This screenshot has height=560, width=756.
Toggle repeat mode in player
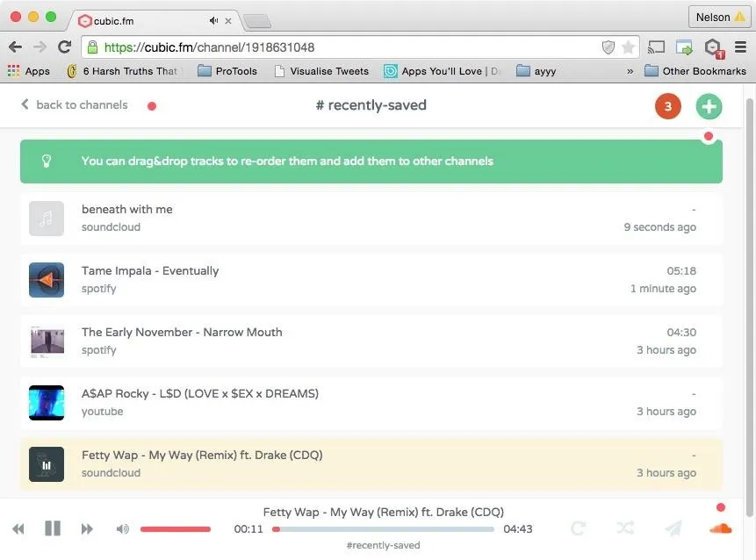tap(578, 528)
